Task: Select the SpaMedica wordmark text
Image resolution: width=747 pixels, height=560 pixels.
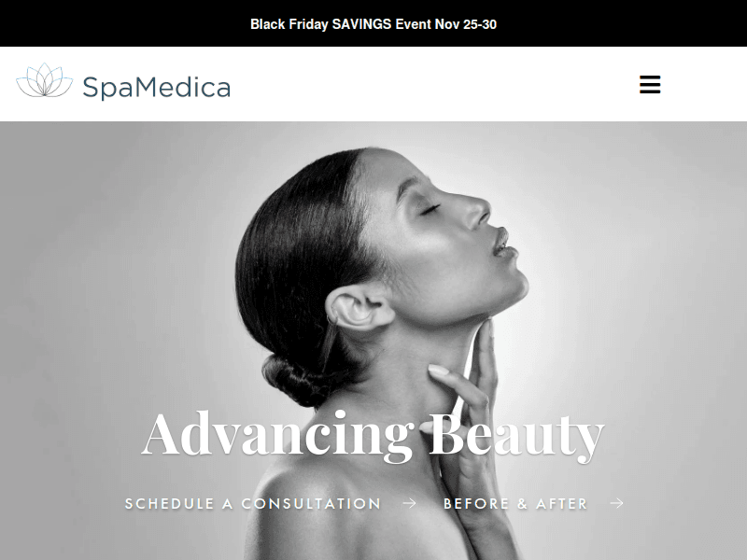Action: point(157,88)
